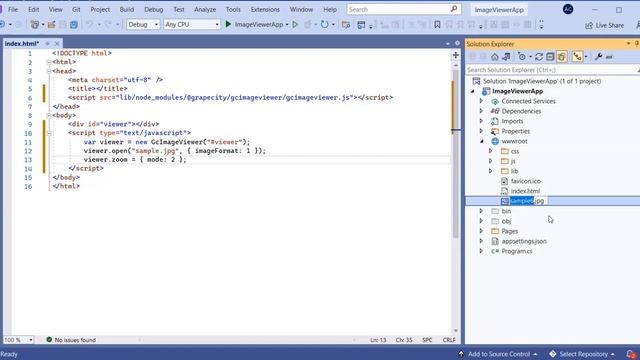The height and width of the screenshot is (360, 640).
Task: Click the Find in Files folder-search icon
Action: click(346, 25)
